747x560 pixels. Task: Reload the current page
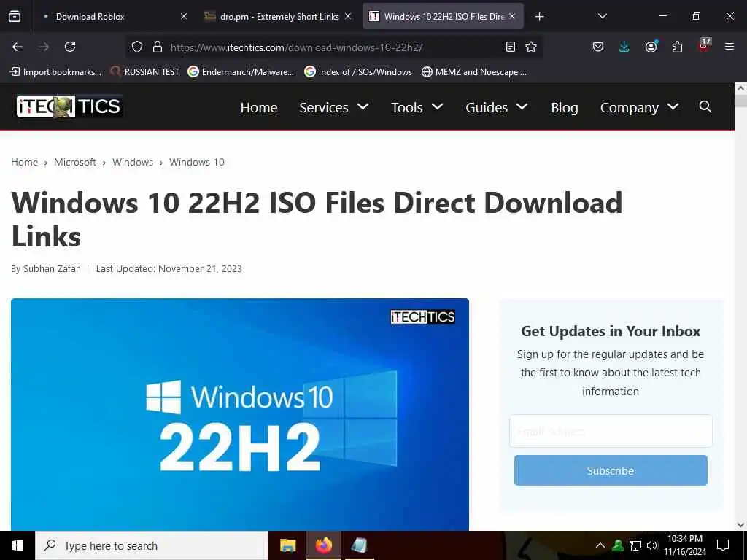[x=70, y=47]
